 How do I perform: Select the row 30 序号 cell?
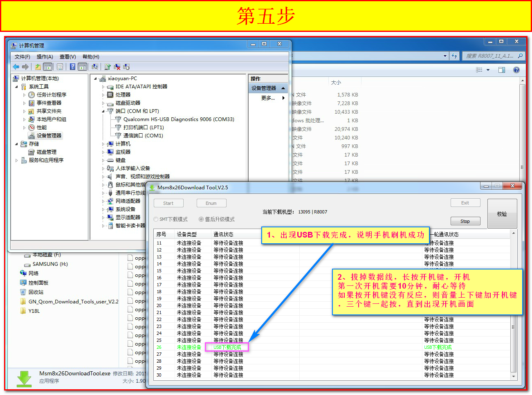[x=159, y=375]
